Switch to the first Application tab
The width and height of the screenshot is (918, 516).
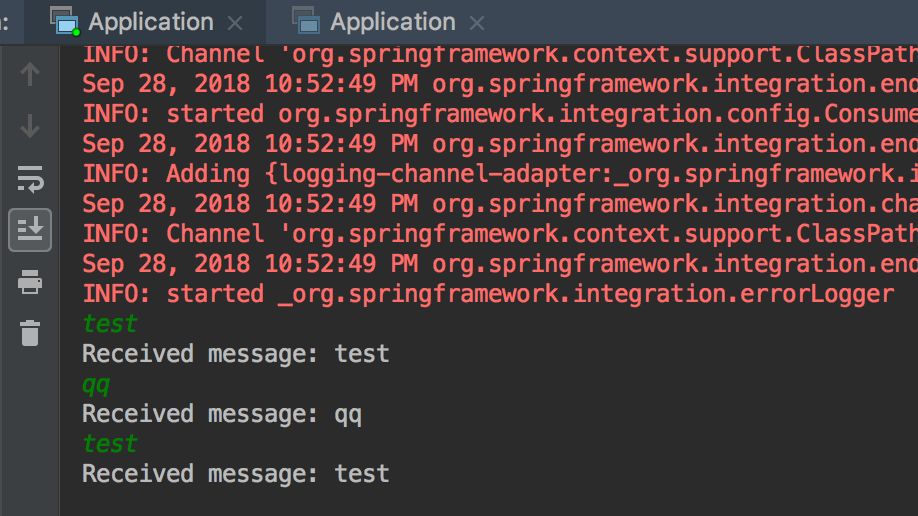click(150, 22)
